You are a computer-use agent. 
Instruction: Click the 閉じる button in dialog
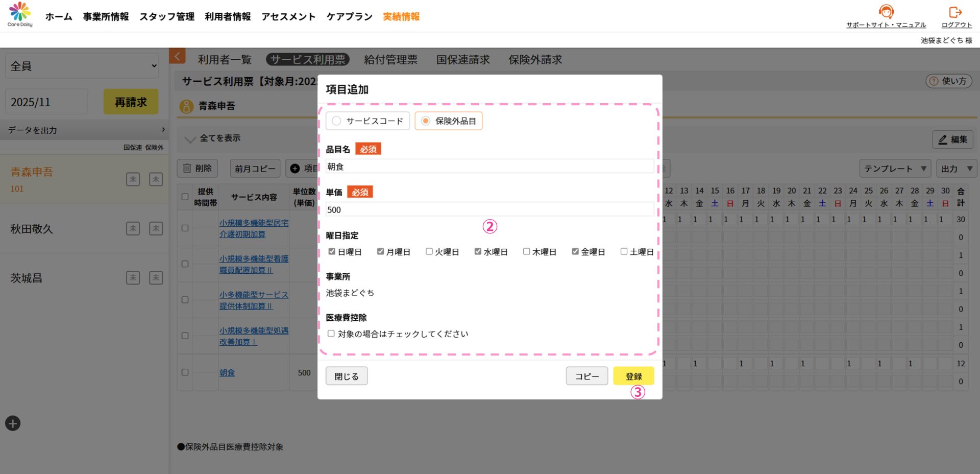[x=346, y=376]
